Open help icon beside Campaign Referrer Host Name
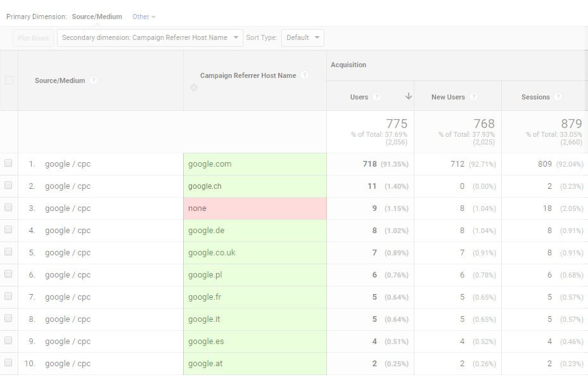 coord(305,75)
